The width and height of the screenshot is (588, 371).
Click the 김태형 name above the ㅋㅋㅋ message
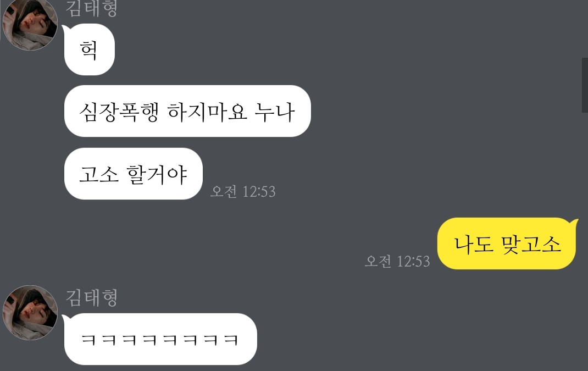point(92,298)
